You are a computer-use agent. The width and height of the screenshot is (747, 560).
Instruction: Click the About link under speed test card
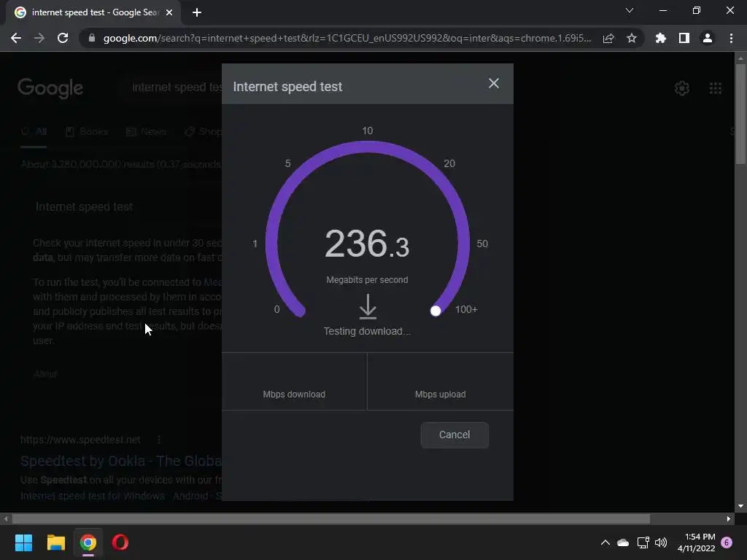point(45,374)
